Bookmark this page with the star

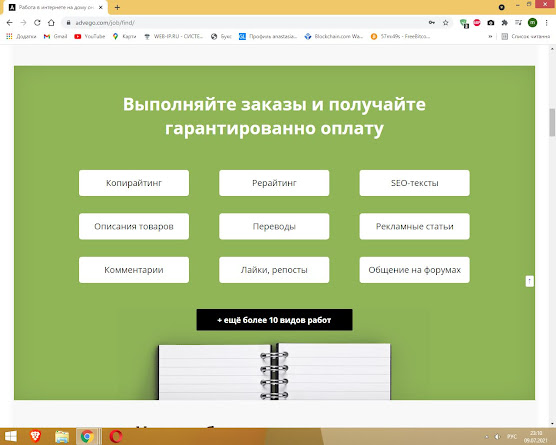pyautogui.click(x=446, y=23)
